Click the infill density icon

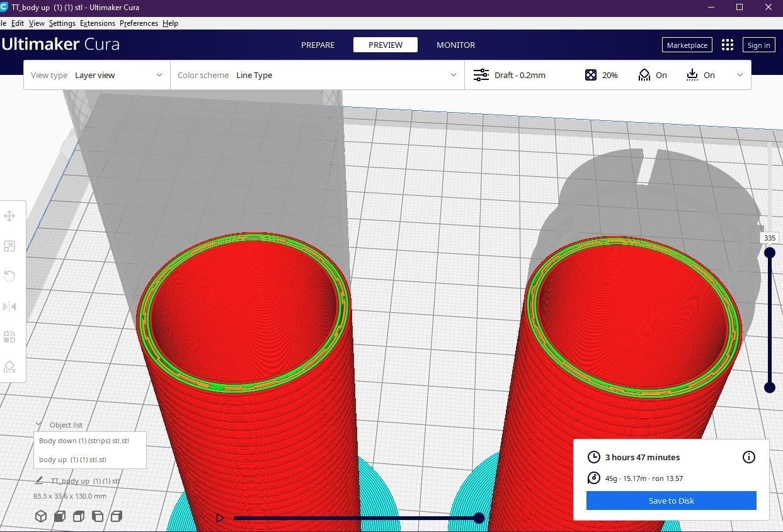590,75
